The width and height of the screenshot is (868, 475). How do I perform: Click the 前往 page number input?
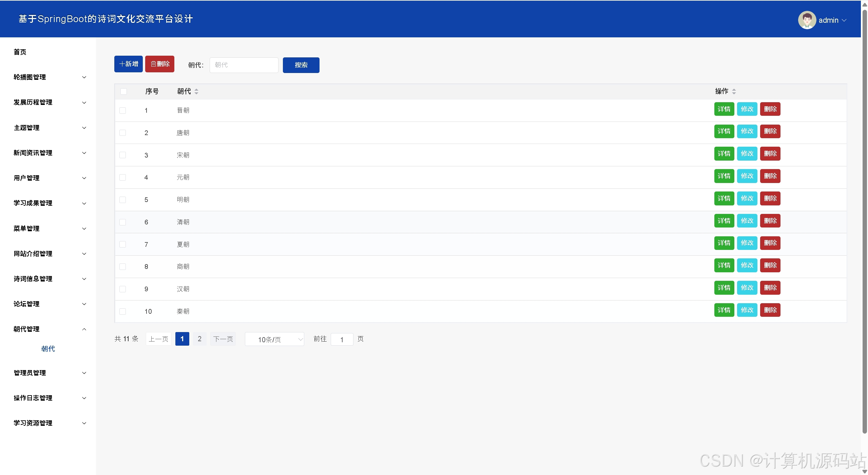click(x=342, y=339)
